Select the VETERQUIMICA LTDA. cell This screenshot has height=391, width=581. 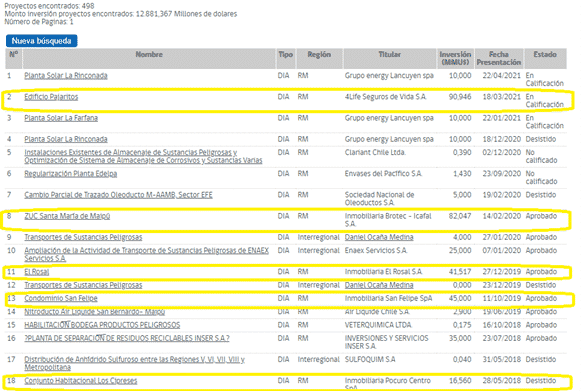378,325
